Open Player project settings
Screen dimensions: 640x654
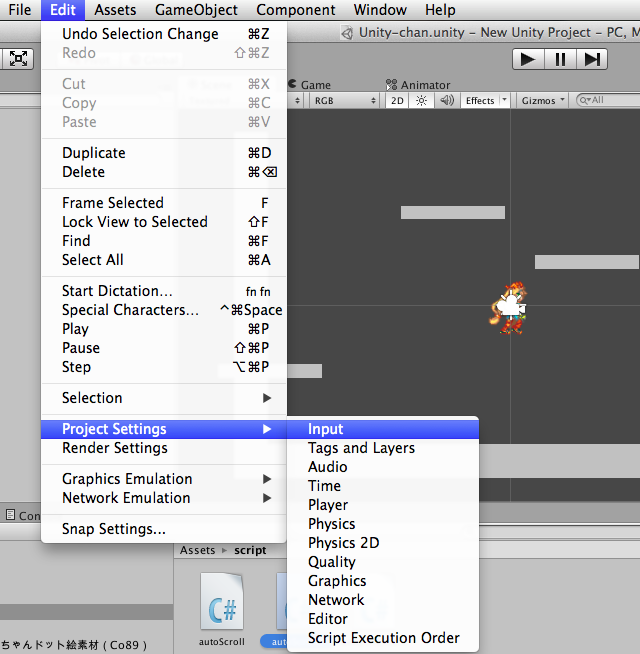coord(383,505)
